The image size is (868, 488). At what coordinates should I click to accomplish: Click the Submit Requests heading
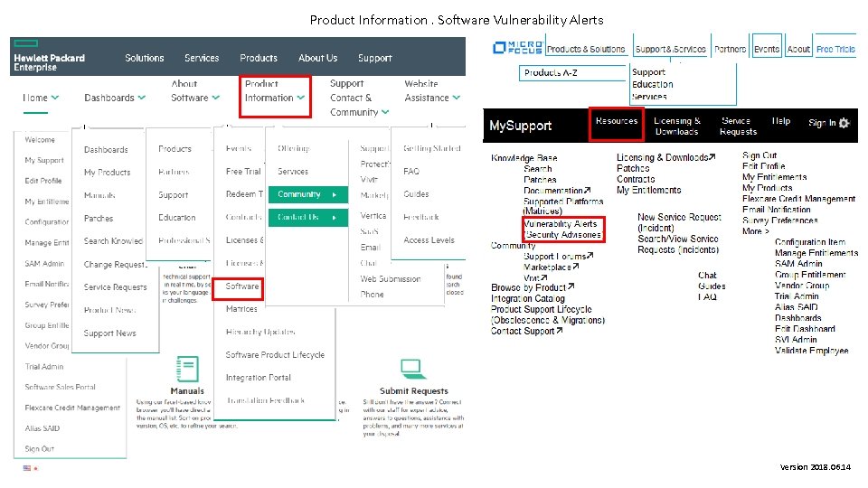click(x=413, y=390)
